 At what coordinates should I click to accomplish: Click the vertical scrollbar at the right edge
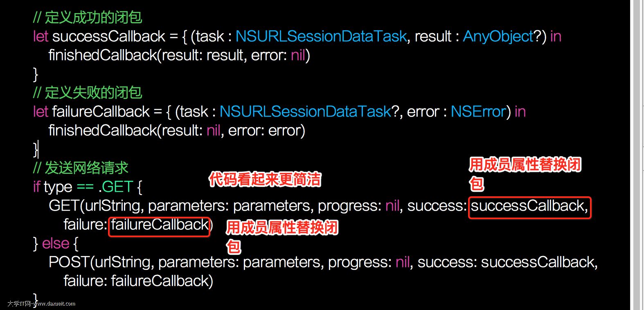[637, 155]
